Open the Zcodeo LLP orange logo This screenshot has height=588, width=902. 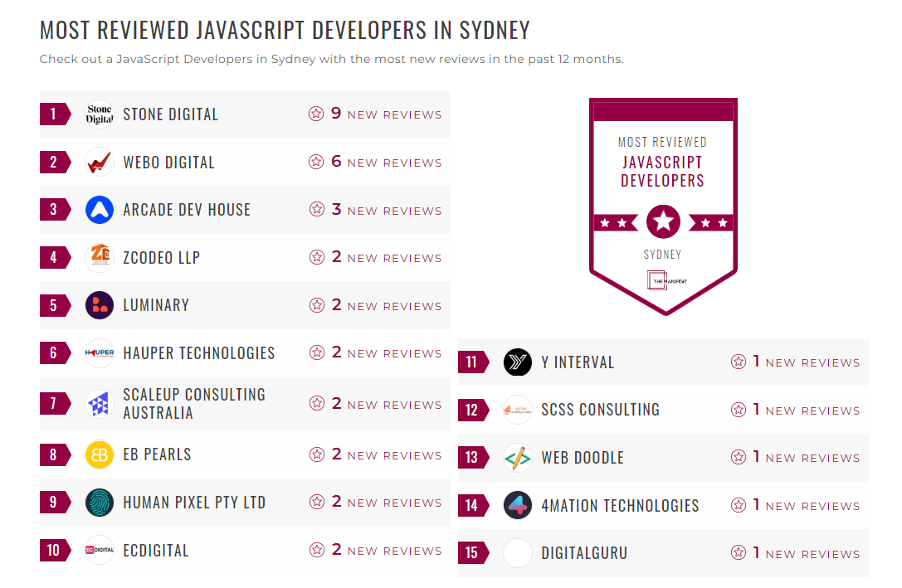coord(99,257)
